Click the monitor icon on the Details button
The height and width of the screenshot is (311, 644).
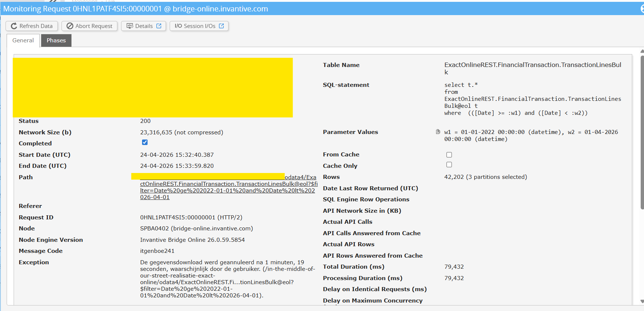(130, 26)
